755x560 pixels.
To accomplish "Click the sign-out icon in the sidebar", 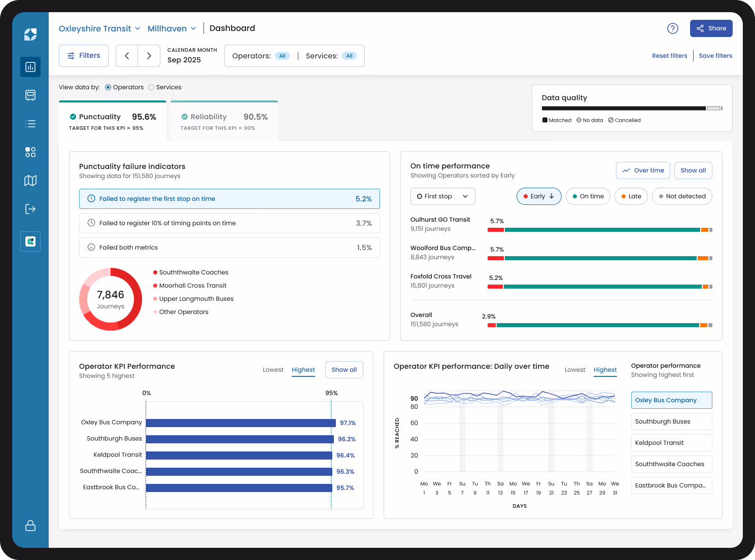I will (x=30, y=208).
